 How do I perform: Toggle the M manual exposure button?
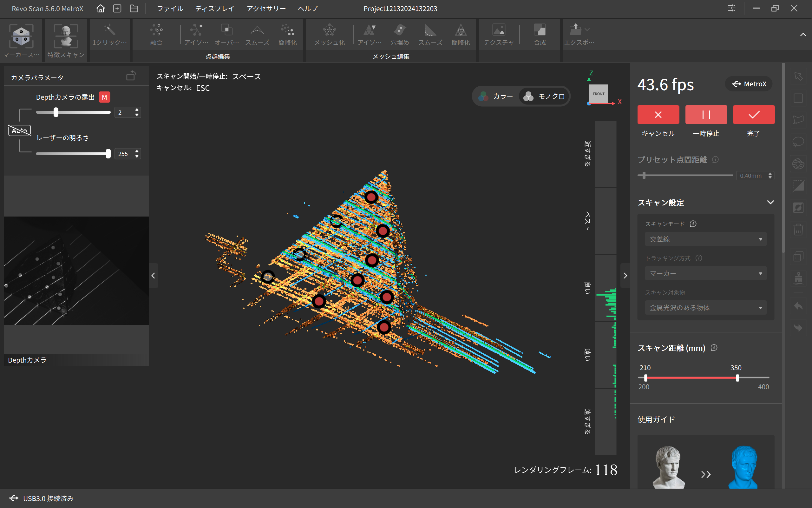[x=104, y=97]
